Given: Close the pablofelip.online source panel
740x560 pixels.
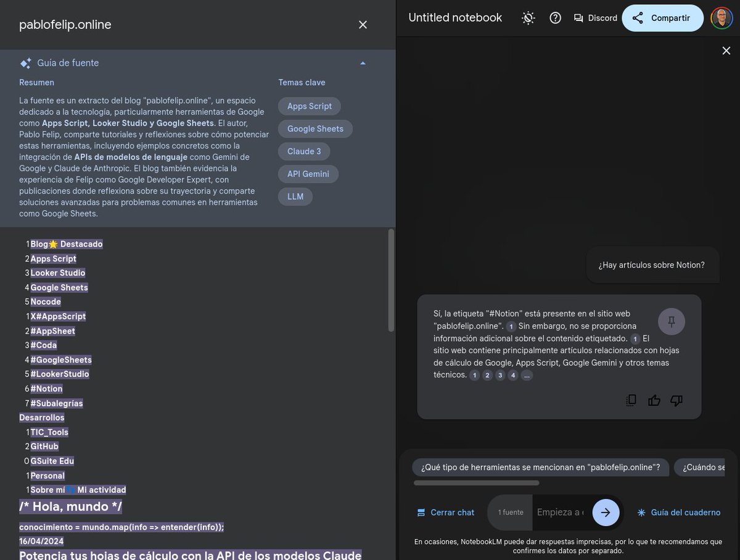Looking at the screenshot, I should (363, 25).
